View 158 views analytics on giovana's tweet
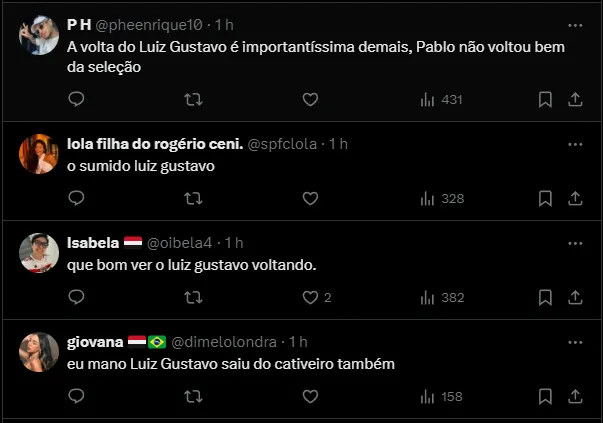 441,396
